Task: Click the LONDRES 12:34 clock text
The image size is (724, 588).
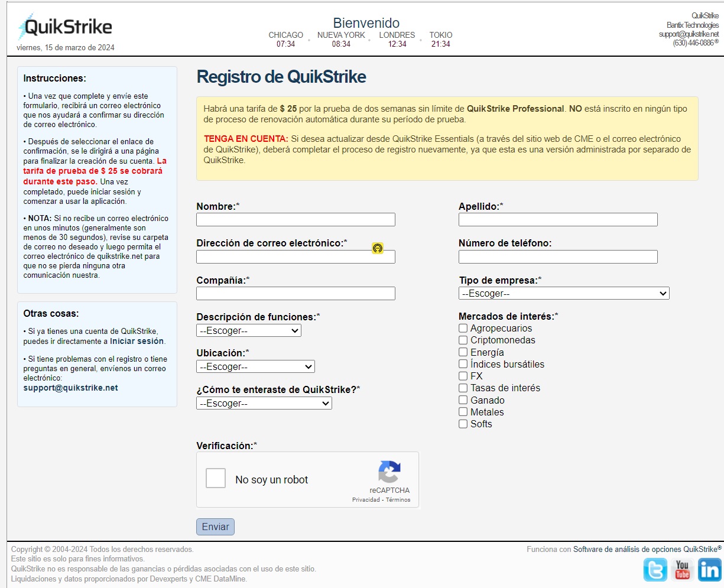Action: click(397, 39)
